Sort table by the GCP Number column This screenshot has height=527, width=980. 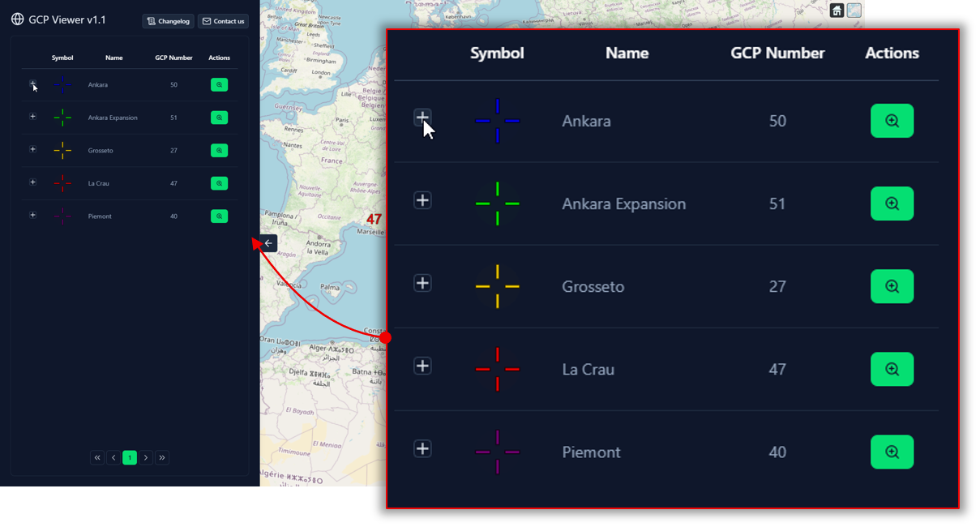click(x=173, y=58)
